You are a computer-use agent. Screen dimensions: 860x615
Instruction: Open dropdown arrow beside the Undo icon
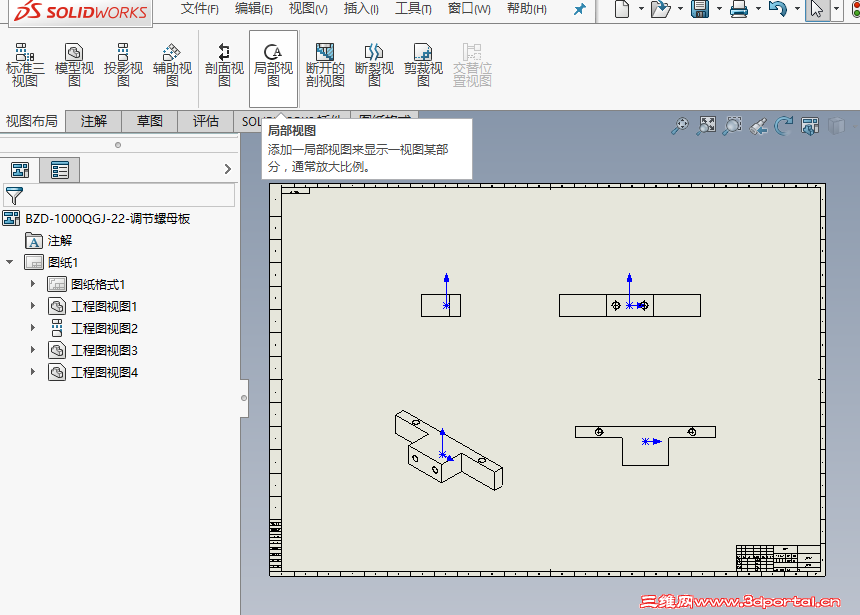(x=797, y=9)
